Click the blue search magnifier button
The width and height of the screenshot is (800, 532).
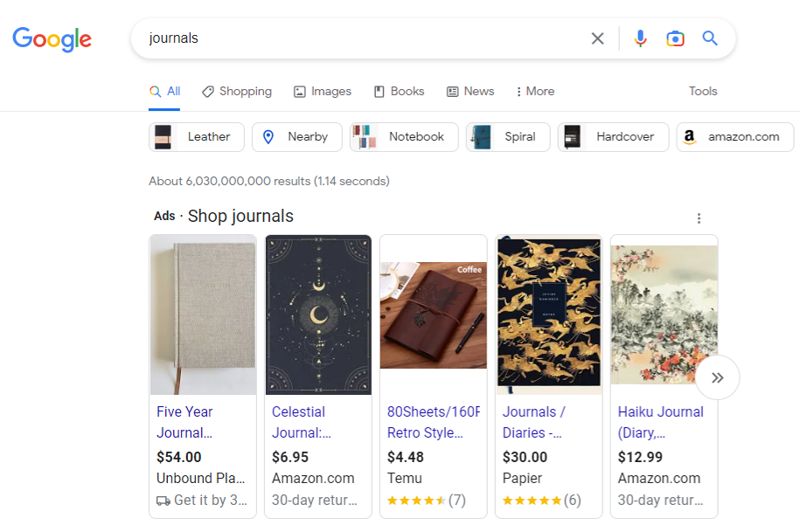(x=710, y=38)
